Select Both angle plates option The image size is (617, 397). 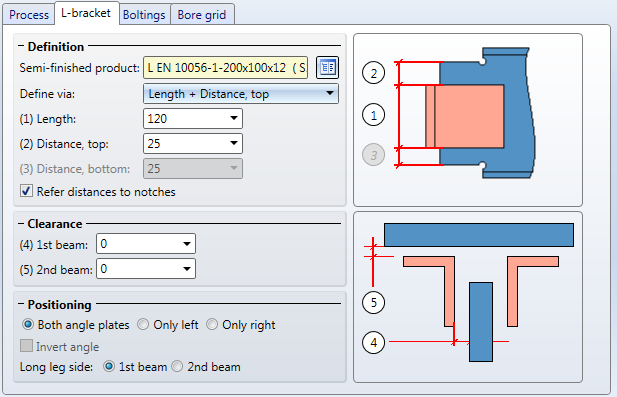[x=28, y=325]
